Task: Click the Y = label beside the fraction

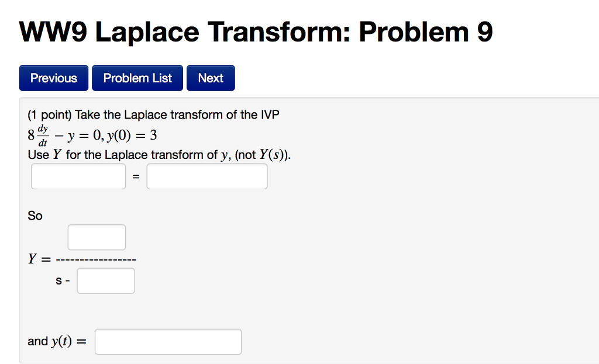Action: coord(40,258)
